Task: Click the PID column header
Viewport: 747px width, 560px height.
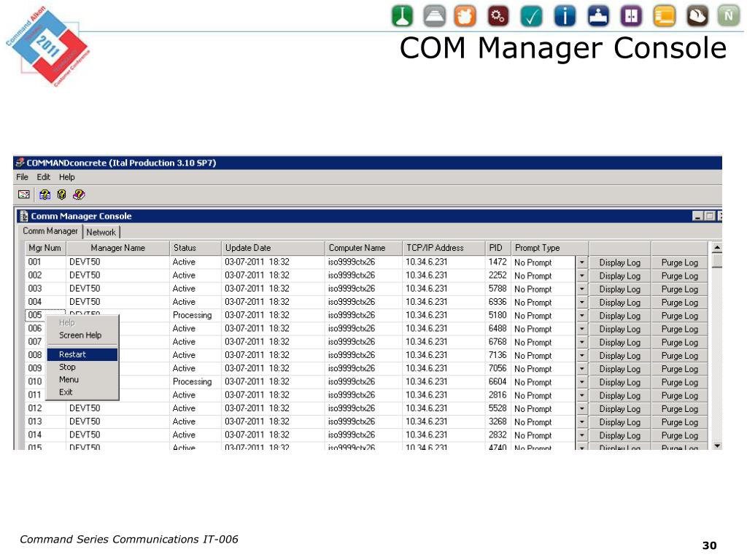Action: pos(498,248)
